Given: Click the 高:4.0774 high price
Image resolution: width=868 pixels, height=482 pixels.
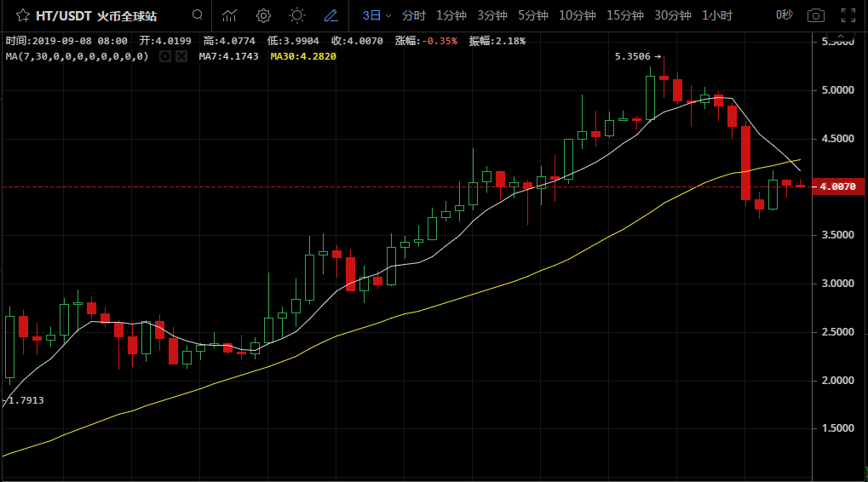Looking at the screenshot, I should point(229,41).
